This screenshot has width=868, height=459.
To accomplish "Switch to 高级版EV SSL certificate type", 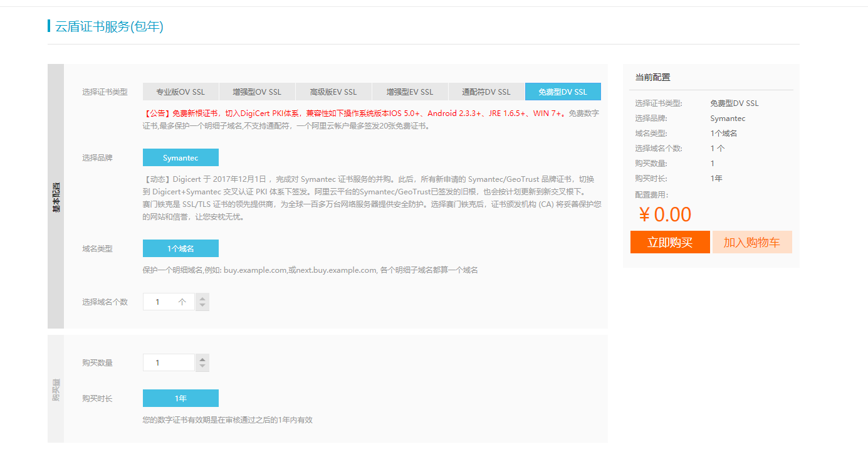I will [x=333, y=91].
